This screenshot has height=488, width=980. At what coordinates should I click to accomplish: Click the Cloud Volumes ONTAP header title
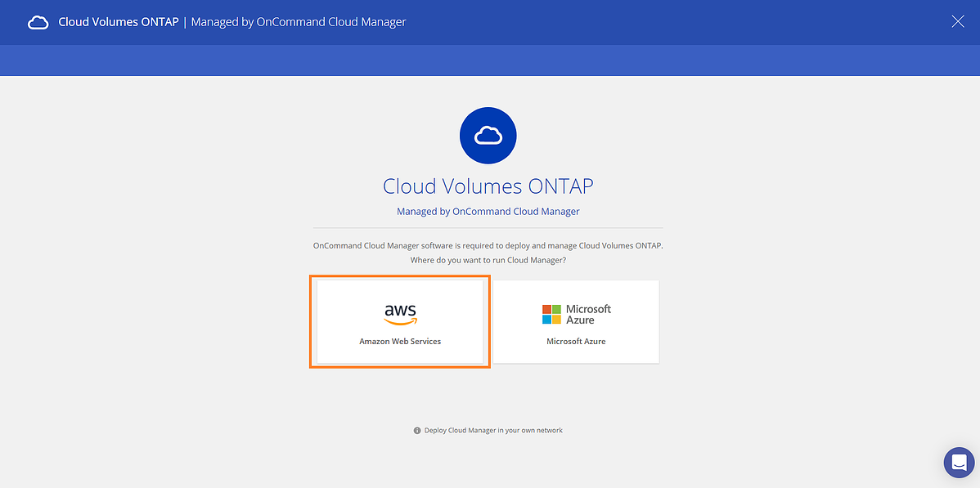coord(119,22)
